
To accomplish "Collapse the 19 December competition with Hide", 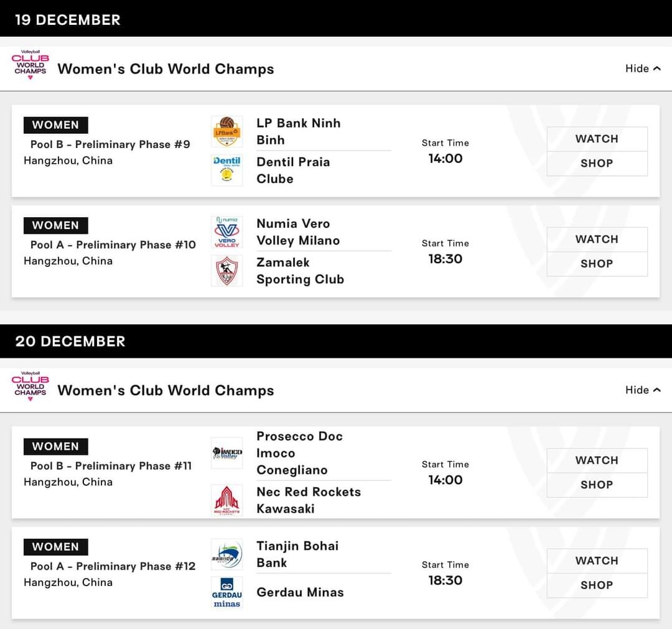I will coord(643,68).
